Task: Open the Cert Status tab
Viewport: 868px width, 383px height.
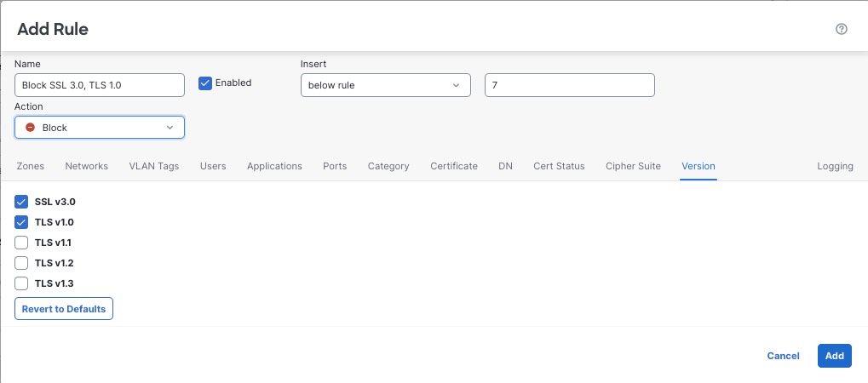Action: [559, 166]
